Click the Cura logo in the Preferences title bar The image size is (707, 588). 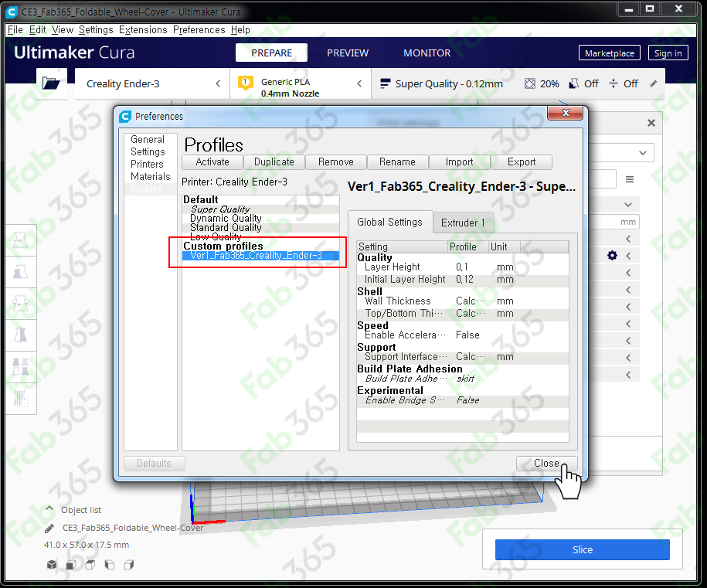click(x=125, y=117)
